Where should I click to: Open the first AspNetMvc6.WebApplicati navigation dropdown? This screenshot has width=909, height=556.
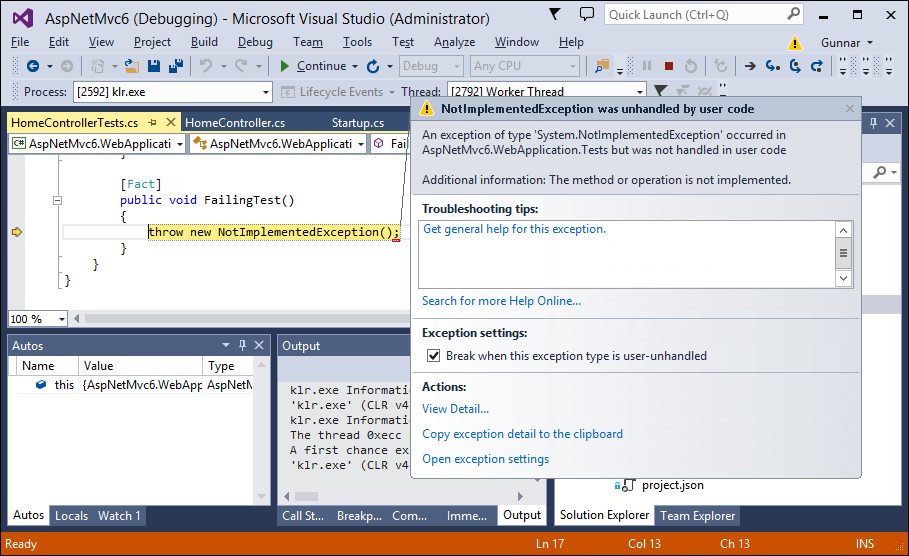(x=180, y=143)
